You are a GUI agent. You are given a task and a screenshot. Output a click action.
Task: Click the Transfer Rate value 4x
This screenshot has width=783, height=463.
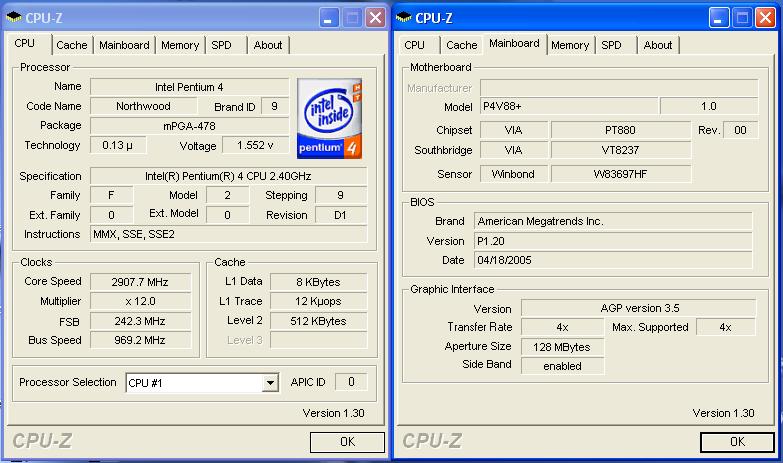click(562, 327)
